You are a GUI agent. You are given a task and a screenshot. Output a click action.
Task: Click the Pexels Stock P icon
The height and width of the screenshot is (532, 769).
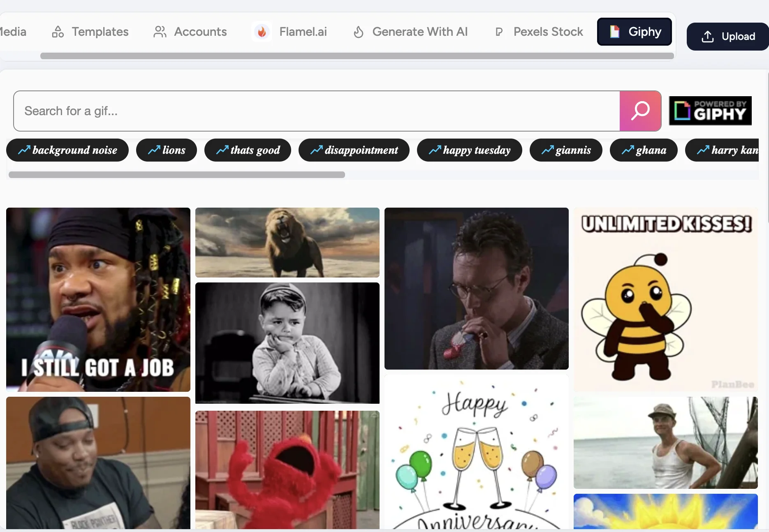coord(499,32)
